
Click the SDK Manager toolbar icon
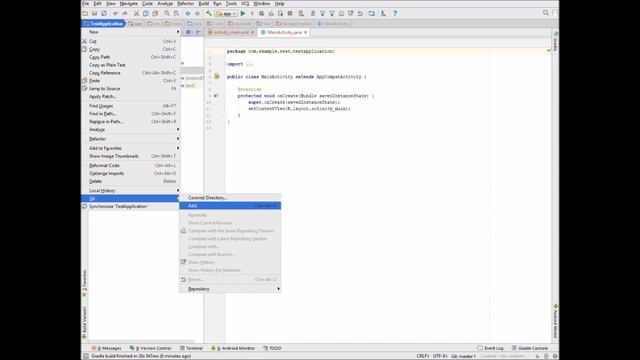point(383,13)
